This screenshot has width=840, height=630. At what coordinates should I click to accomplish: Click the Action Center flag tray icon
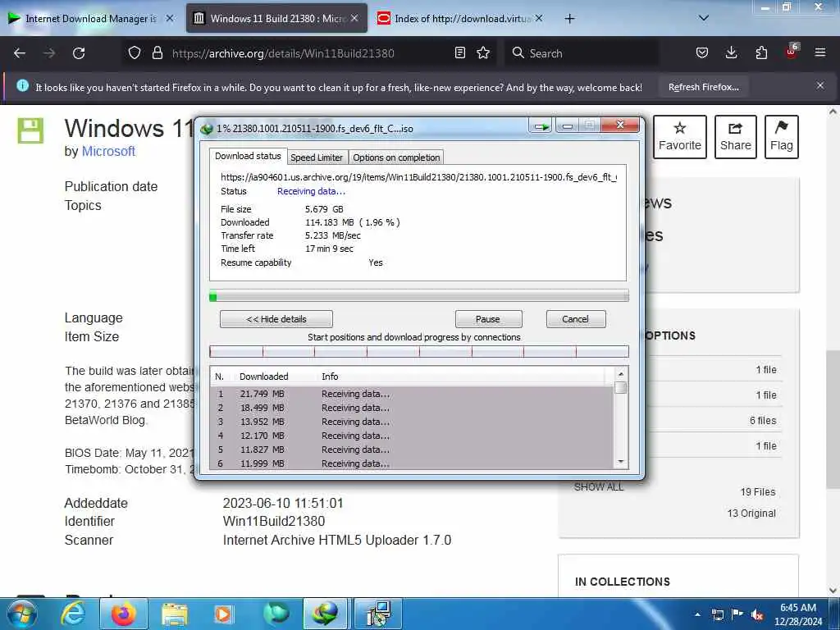(737, 614)
